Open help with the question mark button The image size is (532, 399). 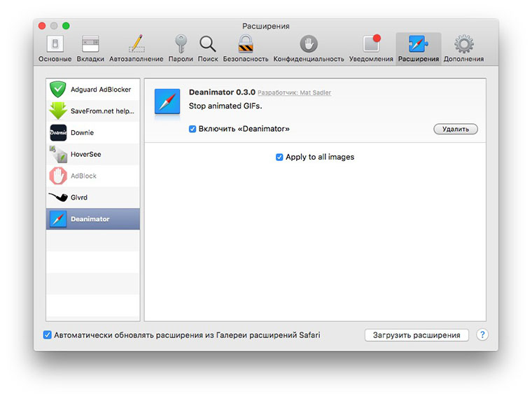pyautogui.click(x=482, y=335)
